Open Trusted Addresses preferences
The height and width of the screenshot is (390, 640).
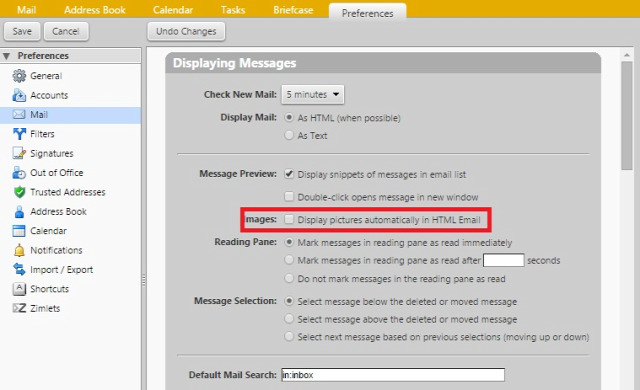pyautogui.click(x=68, y=192)
